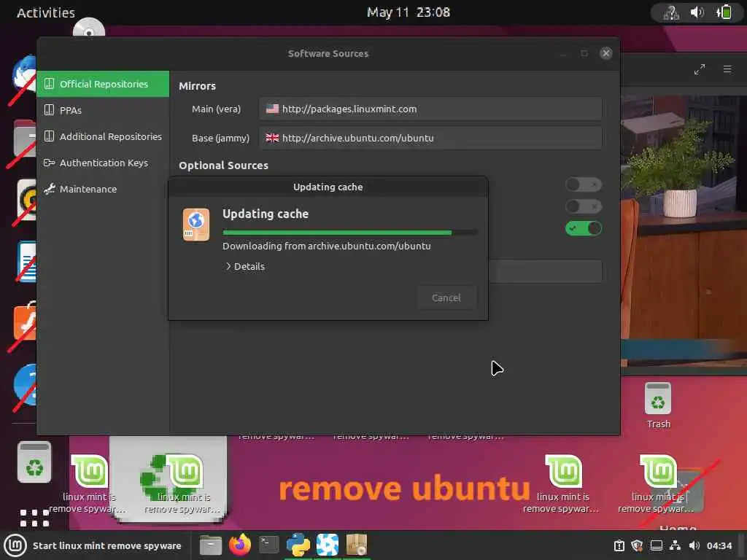Viewport: 747px width, 560px height.
Task: Open the Activities overview
Action: (46, 12)
